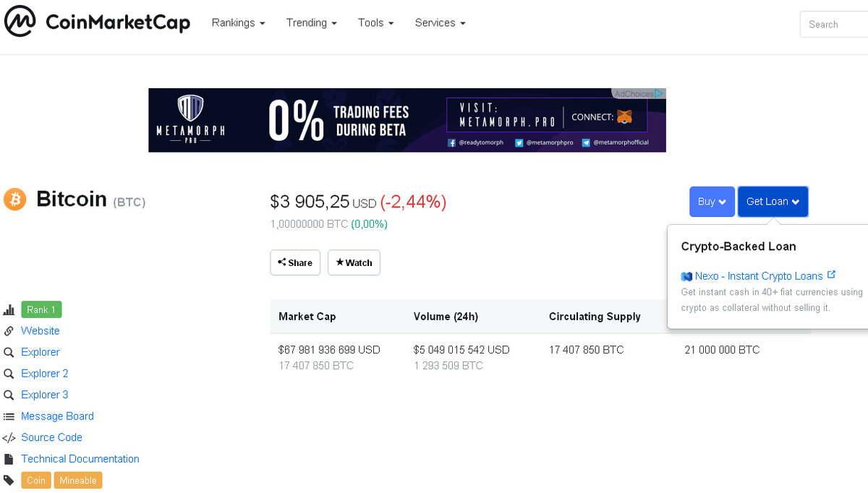Click the $5 049 015 542 USD volume

(x=461, y=350)
